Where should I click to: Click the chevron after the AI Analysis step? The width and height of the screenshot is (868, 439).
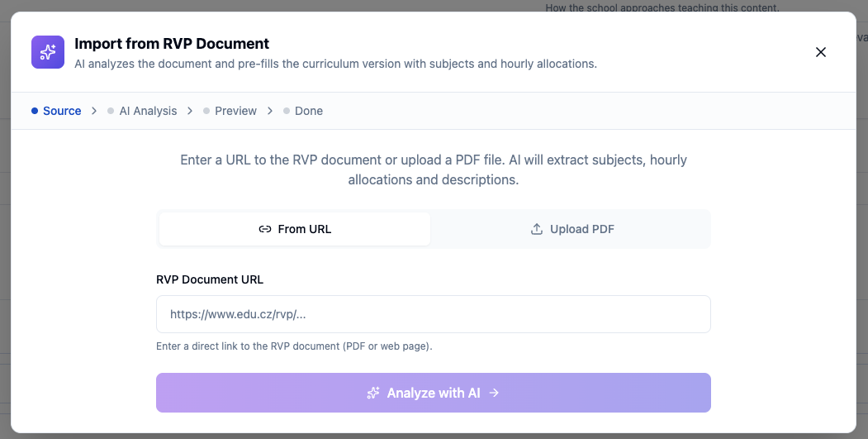point(190,111)
